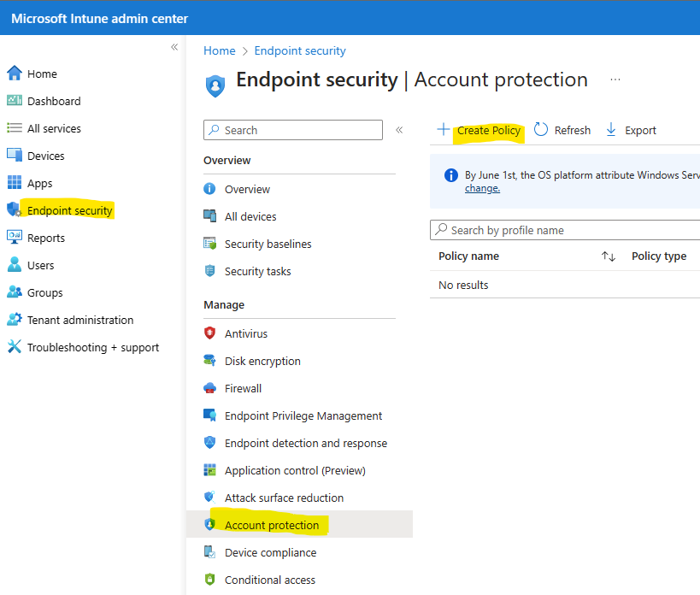Open Dashboard in the left navigation

tap(54, 101)
